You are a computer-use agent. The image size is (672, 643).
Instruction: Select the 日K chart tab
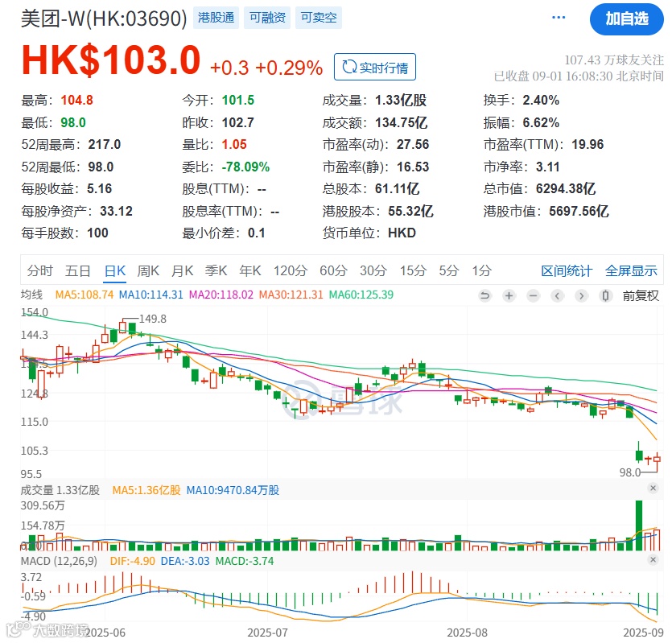[x=115, y=270]
